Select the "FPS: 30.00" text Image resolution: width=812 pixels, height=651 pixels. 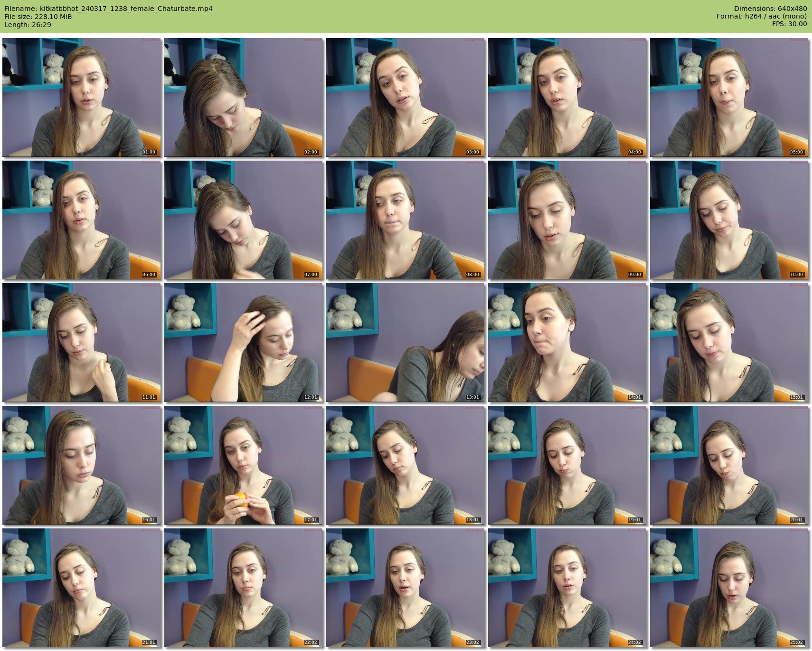pyautogui.click(x=789, y=24)
